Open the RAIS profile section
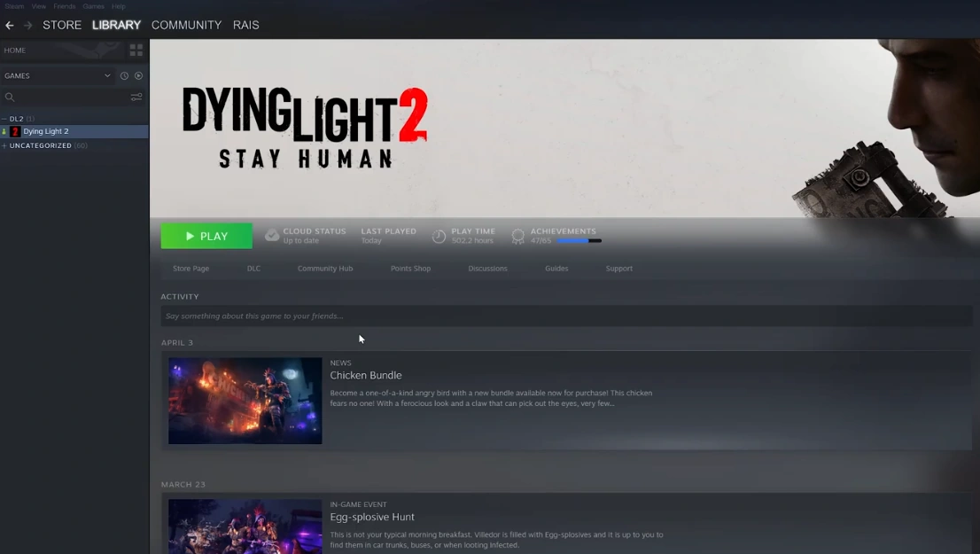Screen dimensions: 980x554 pos(245,25)
